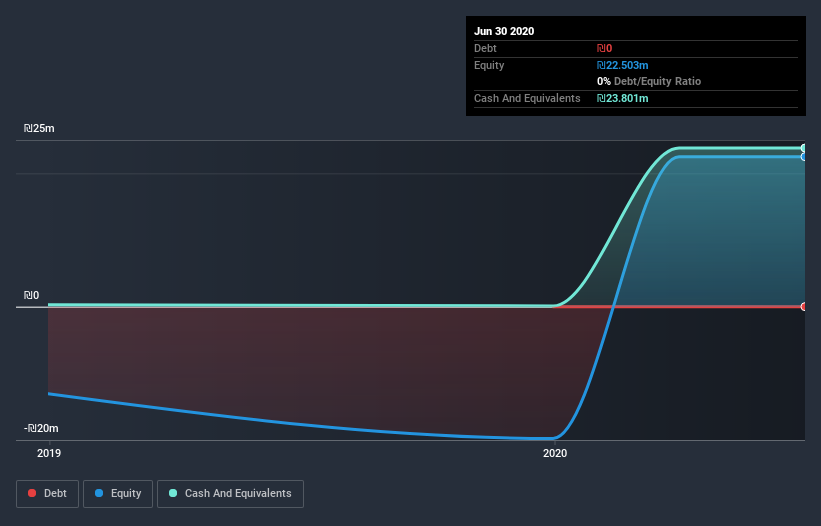Click the teal Cash end-point marker

(804, 148)
